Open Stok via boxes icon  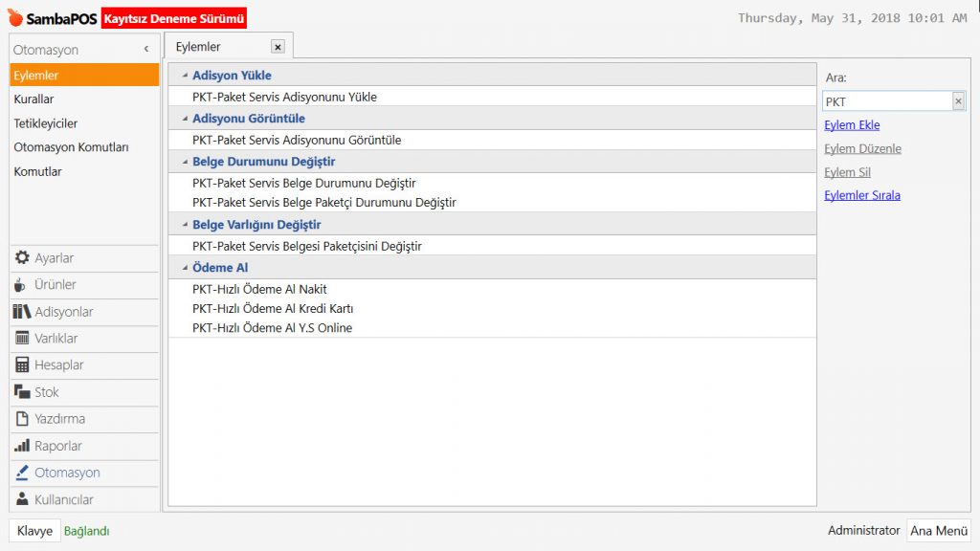tap(22, 392)
